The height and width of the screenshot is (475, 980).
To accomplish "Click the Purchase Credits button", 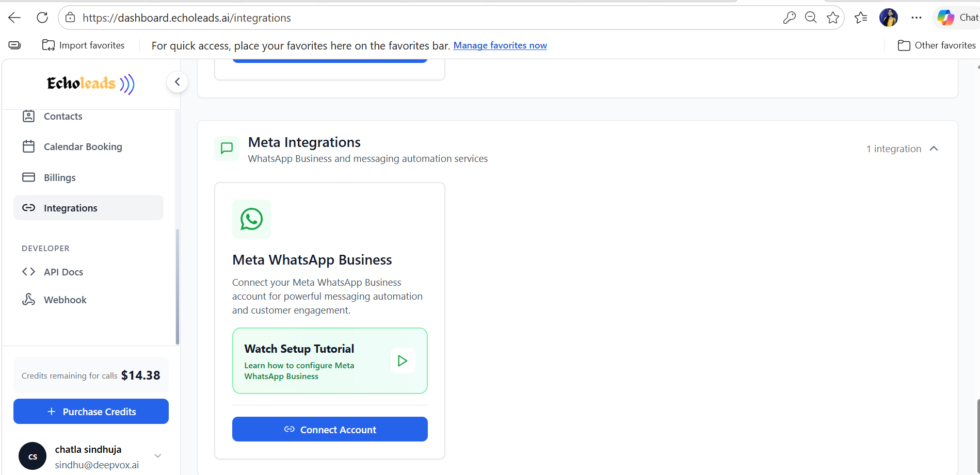I will pos(91,411).
